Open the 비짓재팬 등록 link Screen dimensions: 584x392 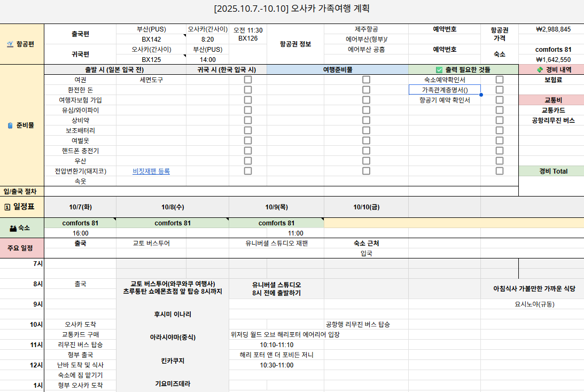click(151, 171)
